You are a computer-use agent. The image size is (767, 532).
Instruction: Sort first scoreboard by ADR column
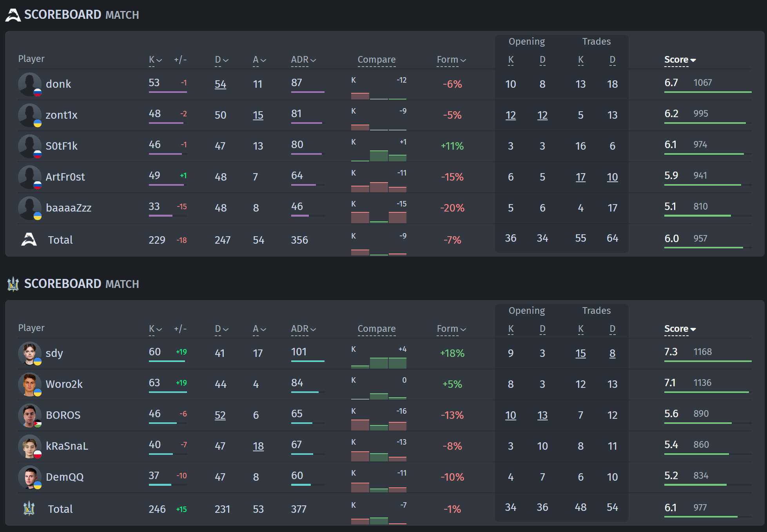pyautogui.click(x=303, y=60)
